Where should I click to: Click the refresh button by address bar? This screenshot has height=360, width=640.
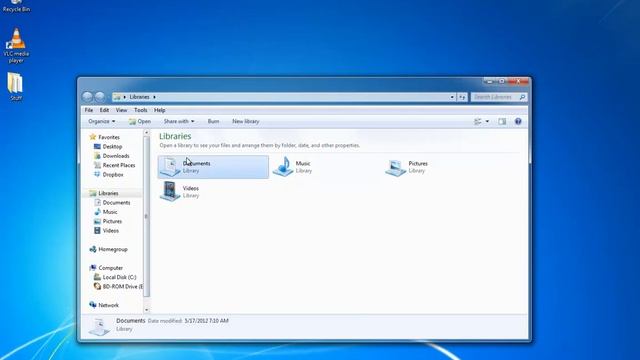point(462,97)
